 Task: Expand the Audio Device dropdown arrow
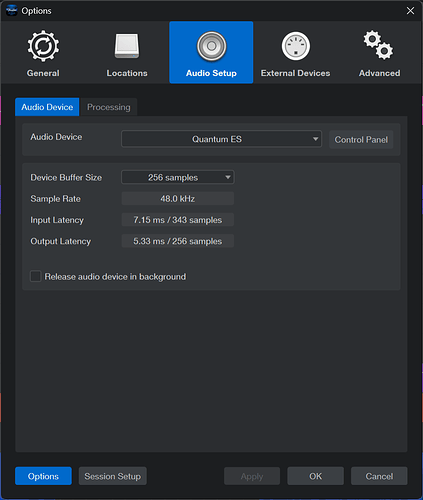315,139
